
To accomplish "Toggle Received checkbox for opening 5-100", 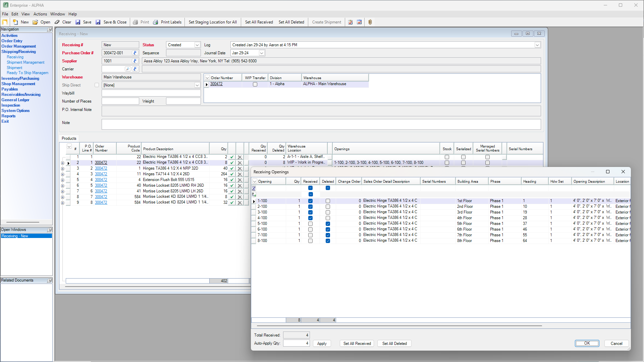I will (310, 224).
